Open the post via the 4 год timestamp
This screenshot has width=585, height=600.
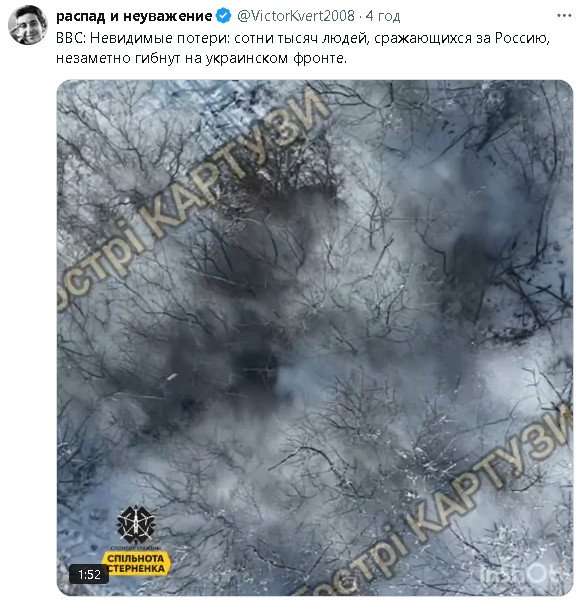pyautogui.click(x=383, y=16)
